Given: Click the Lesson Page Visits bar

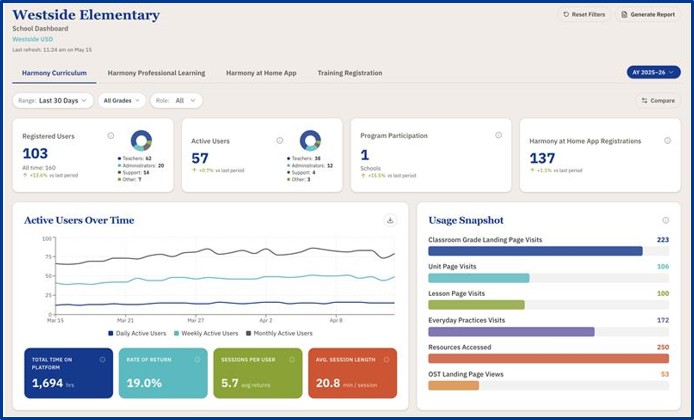Looking at the screenshot, I should tap(476, 304).
